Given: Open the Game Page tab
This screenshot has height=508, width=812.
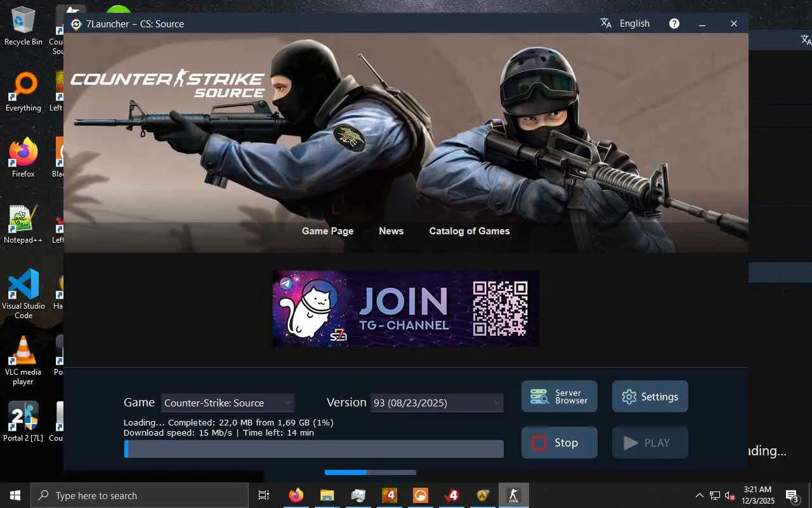Looking at the screenshot, I should point(328,231).
